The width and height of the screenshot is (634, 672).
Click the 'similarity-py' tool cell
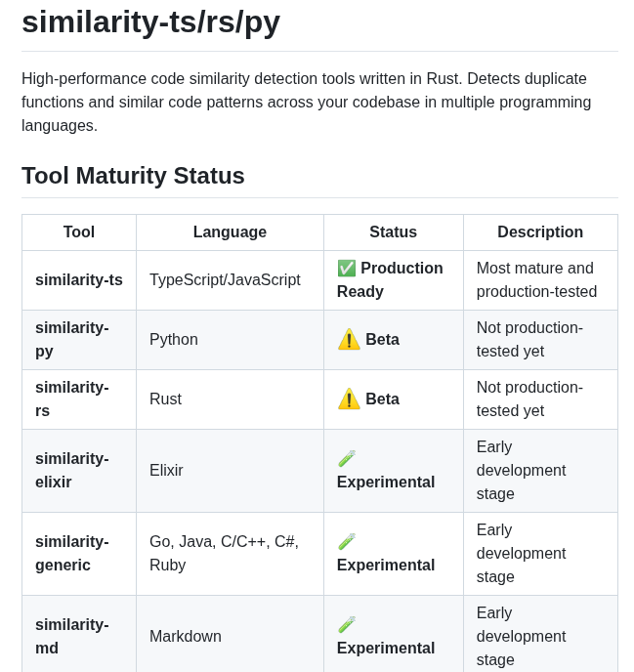coord(79,340)
